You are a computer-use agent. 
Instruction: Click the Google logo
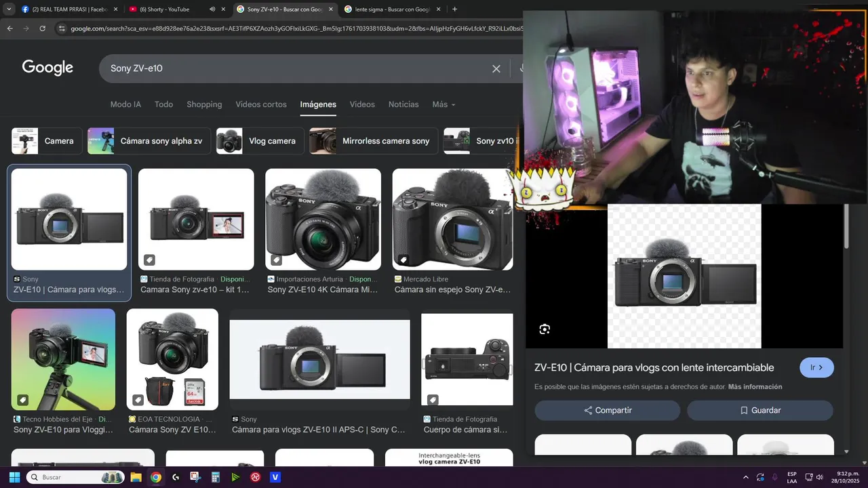[x=47, y=68]
